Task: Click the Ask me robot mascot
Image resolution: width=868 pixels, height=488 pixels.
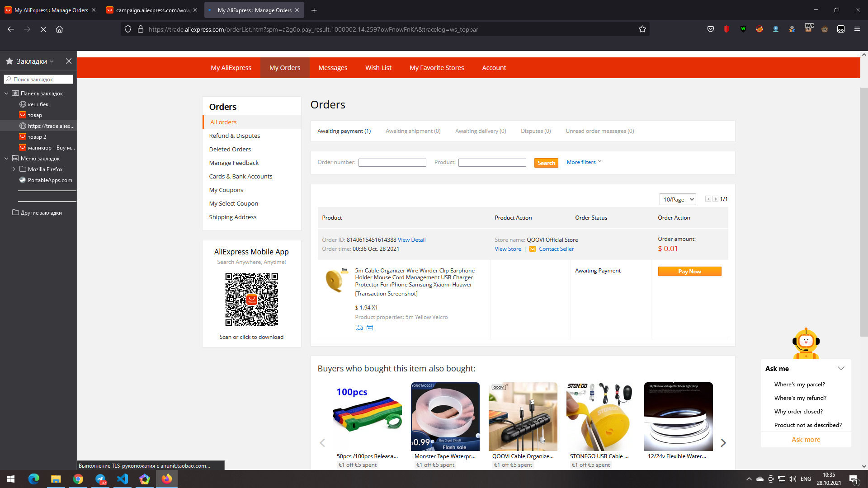Action: [x=806, y=343]
